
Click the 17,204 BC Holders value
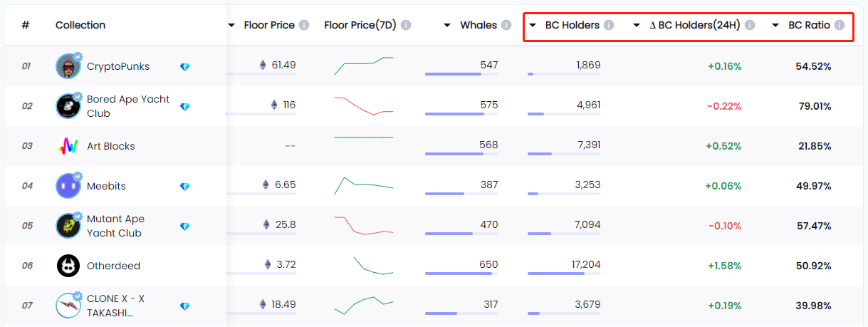[x=585, y=264]
